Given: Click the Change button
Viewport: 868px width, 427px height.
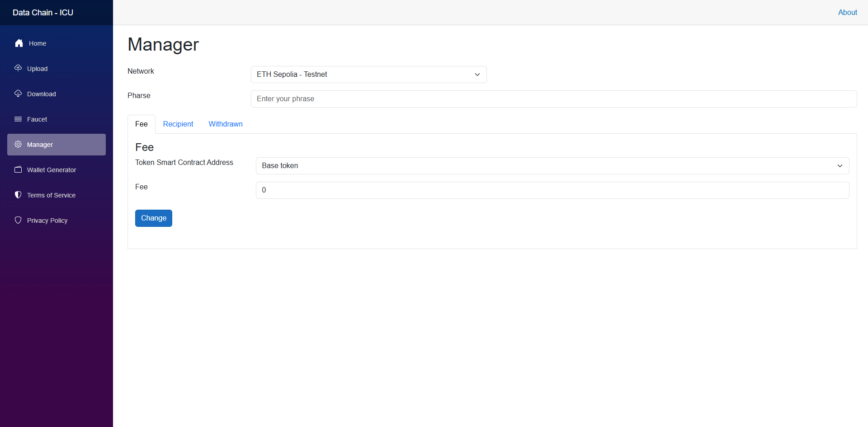Looking at the screenshot, I should pyautogui.click(x=153, y=218).
